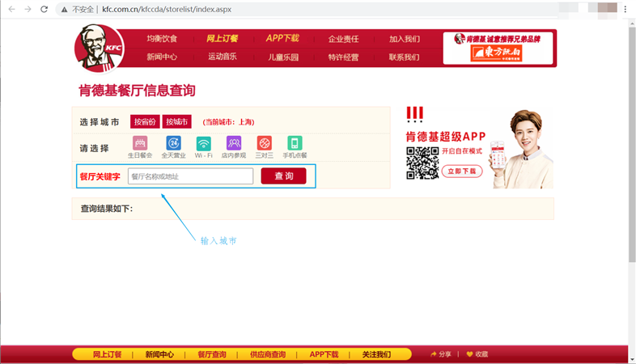Image resolution: width=636 pixels, height=364 pixels.
Task: Click the footer 网上订餐 link
Action: click(107, 354)
